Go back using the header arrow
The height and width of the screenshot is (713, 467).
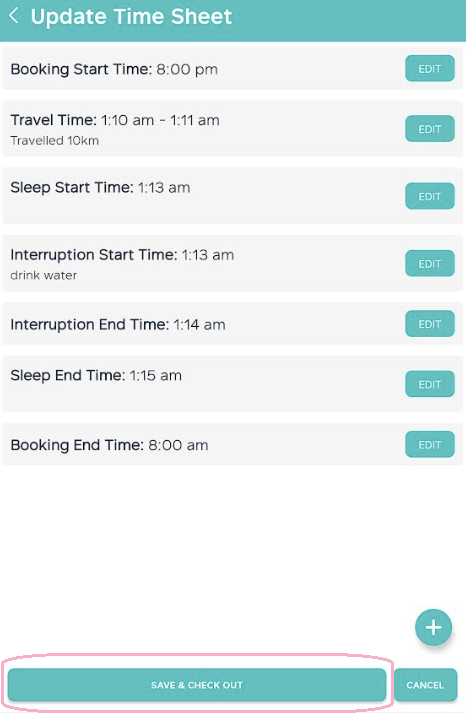(x=14, y=16)
